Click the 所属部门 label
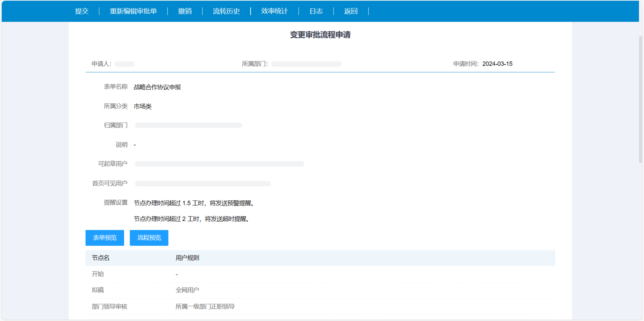644x321 pixels. (x=255, y=64)
